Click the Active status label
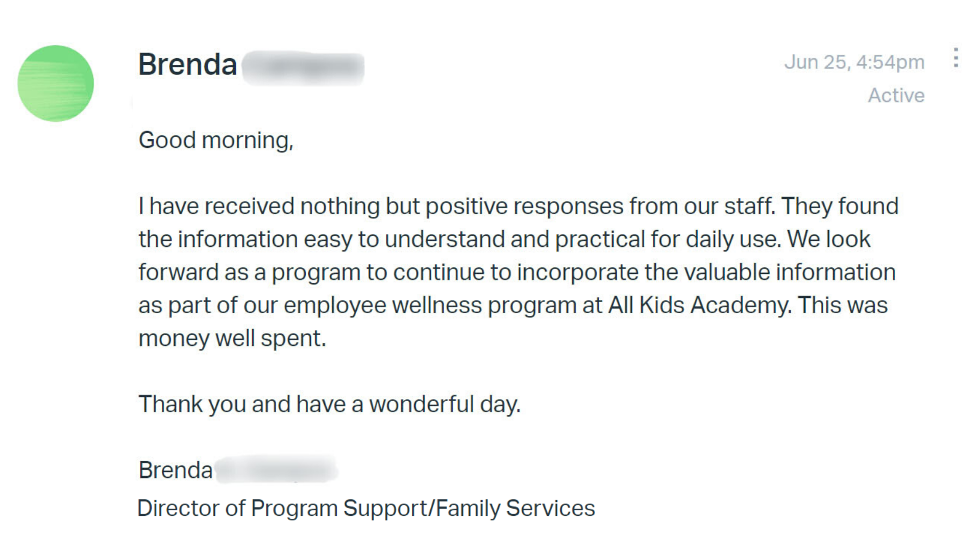Viewport: 980px width, 551px height. click(x=896, y=95)
